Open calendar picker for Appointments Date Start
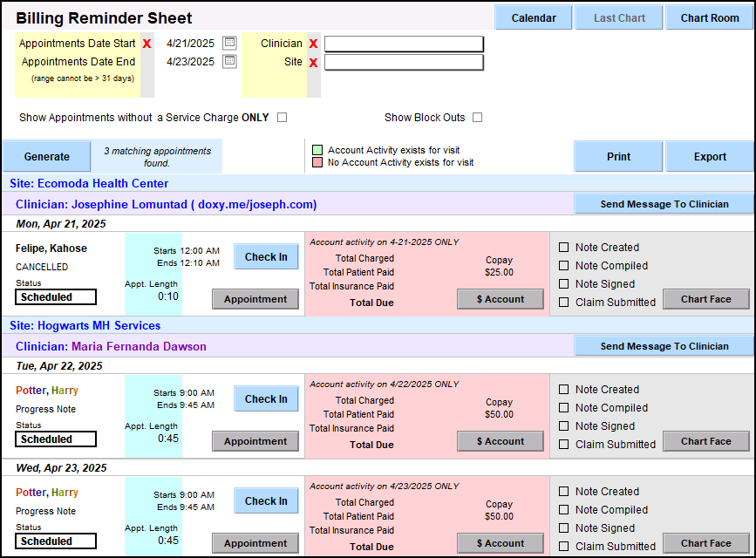The height and width of the screenshot is (558, 756). coord(229,43)
